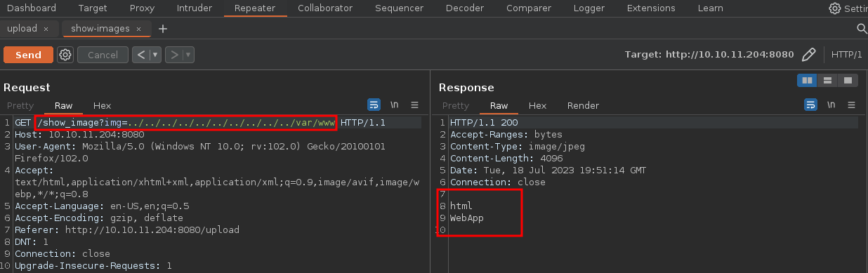Screen dimensions: 868x273
Task: Select combined tabbed layout view
Action: pyautogui.click(x=848, y=81)
